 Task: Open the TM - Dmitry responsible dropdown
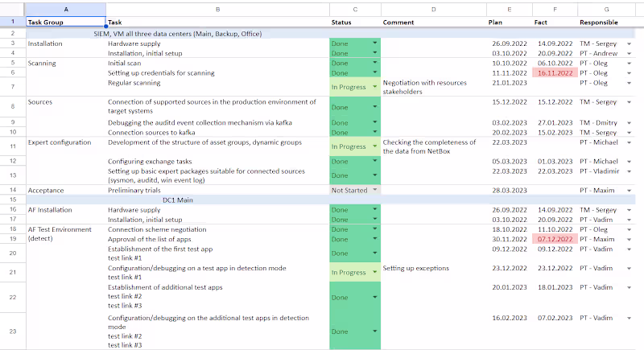point(630,122)
